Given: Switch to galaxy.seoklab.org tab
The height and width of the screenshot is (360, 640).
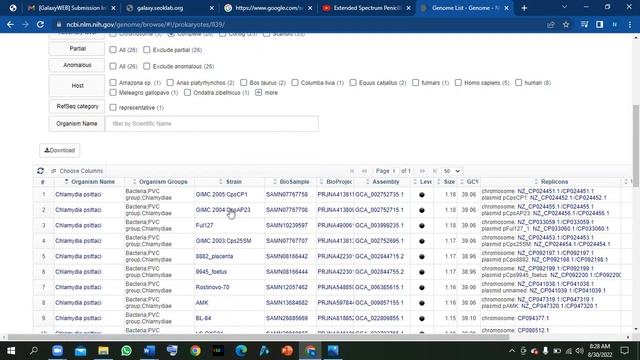Looking at the screenshot, I should pyautogui.click(x=170, y=8).
